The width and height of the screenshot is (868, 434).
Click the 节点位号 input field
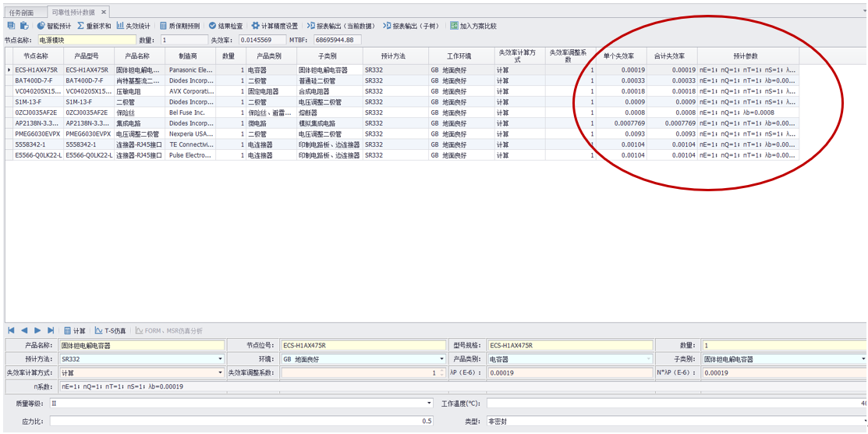click(363, 345)
